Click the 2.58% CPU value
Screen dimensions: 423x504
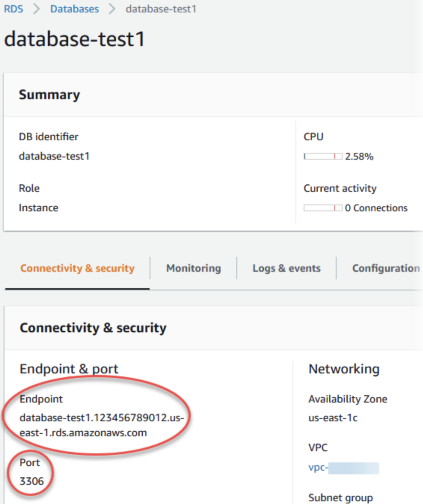coord(359,157)
